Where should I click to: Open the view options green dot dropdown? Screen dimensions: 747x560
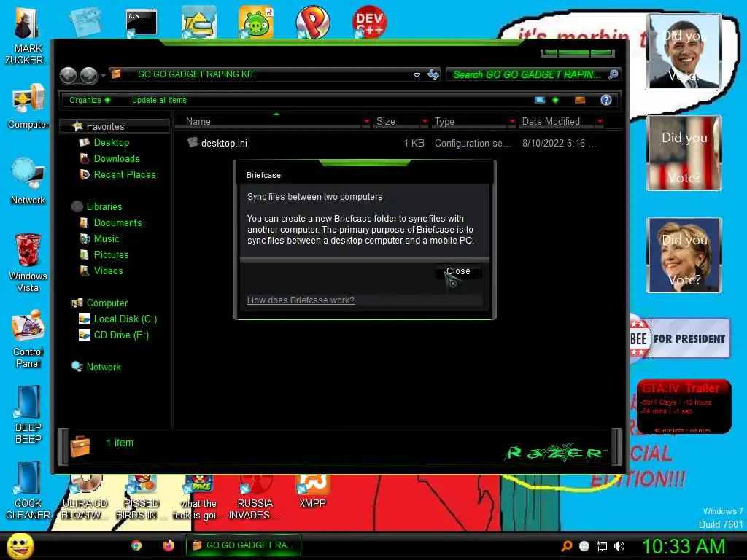click(555, 100)
